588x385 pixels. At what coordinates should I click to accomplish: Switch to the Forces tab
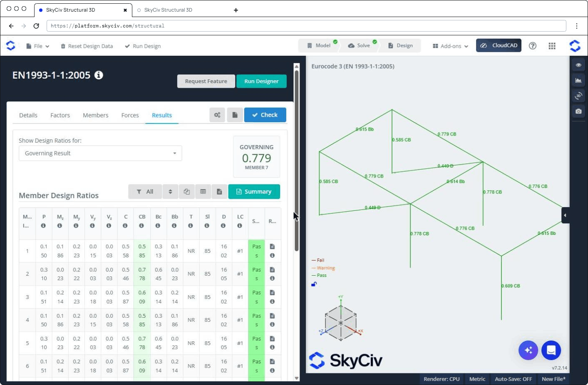click(x=130, y=115)
